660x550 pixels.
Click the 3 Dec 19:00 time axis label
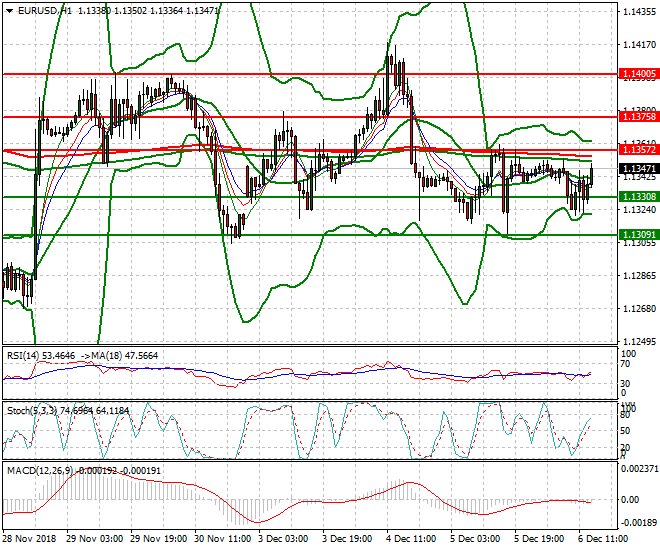point(349,538)
